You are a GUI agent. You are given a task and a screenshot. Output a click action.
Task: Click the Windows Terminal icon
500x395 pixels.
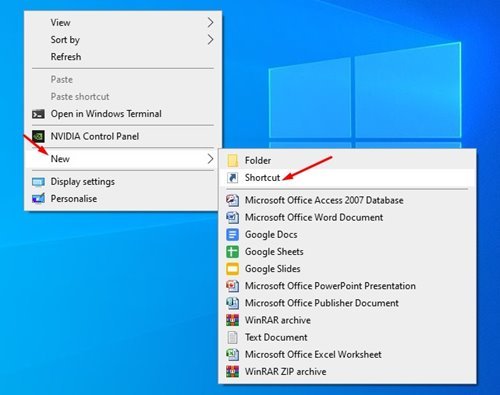[x=38, y=114]
